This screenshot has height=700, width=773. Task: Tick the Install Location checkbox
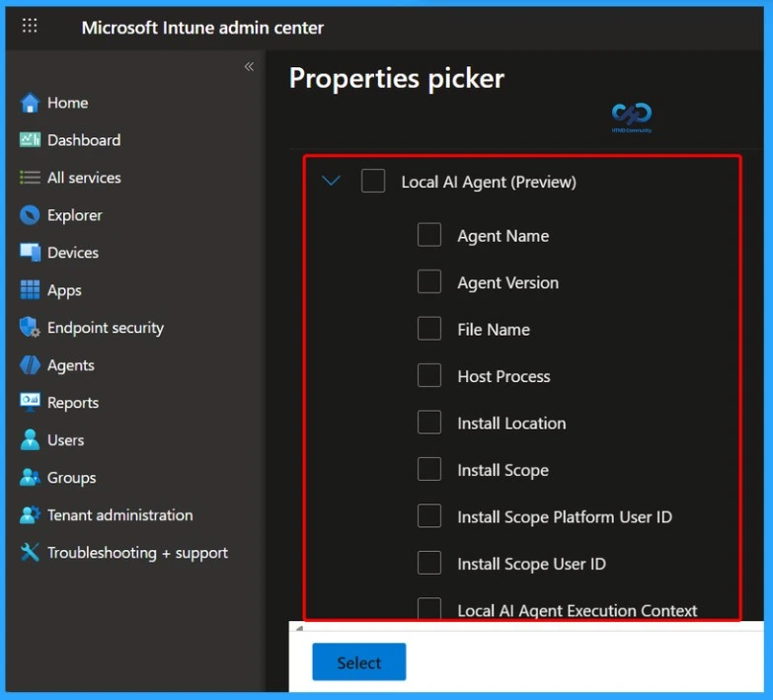(429, 422)
